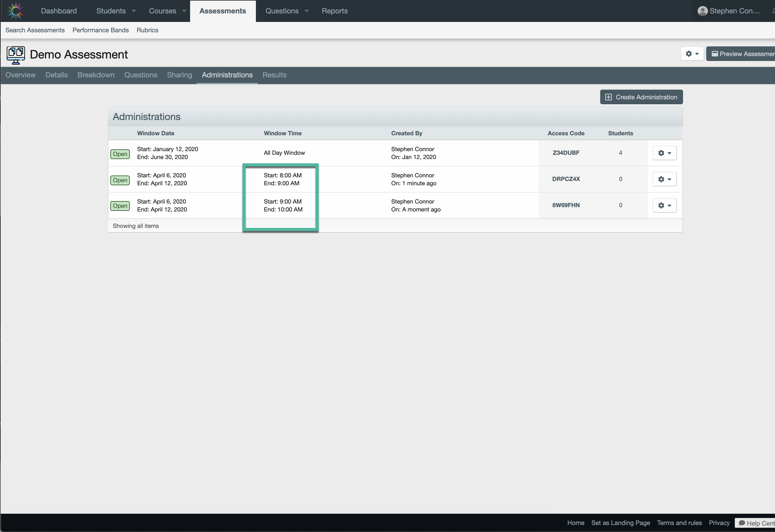Click the Create Administration button
This screenshot has height=532, width=775.
[641, 97]
